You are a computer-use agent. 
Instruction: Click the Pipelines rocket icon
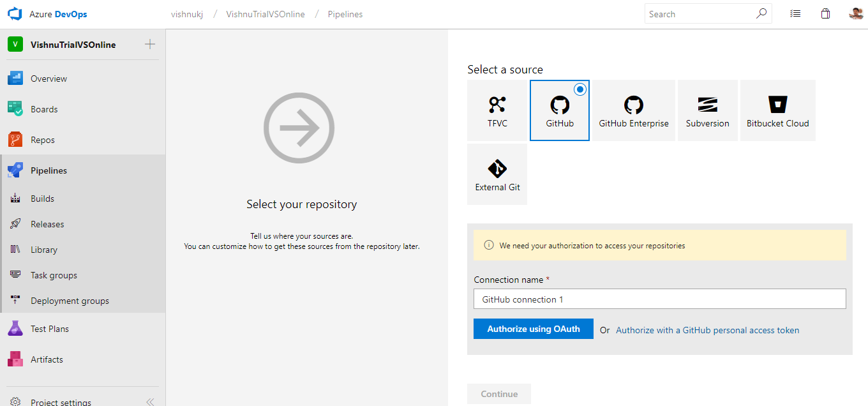[x=15, y=170]
